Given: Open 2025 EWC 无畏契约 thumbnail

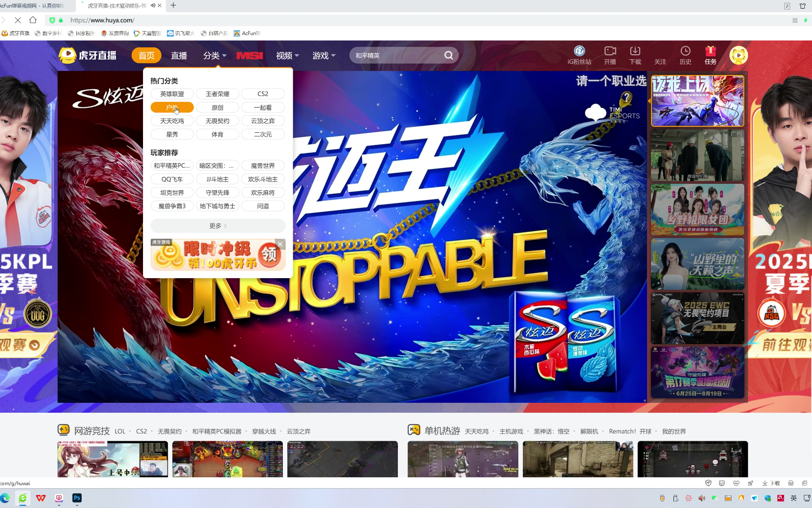Looking at the screenshot, I should pyautogui.click(x=697, y=318).
